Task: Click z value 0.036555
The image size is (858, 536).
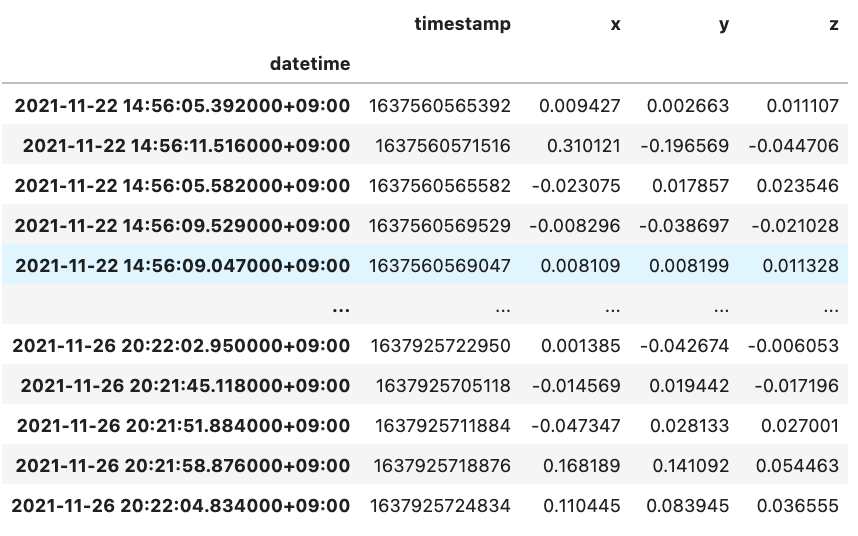Action: point(798,505)
